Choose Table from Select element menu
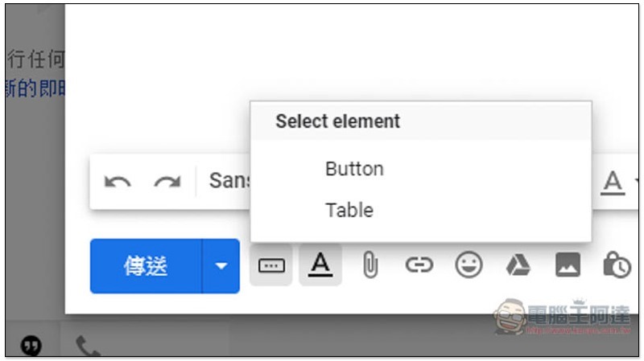Image resolution: width=644 pixels, height=361 pixels. [349, 211]
